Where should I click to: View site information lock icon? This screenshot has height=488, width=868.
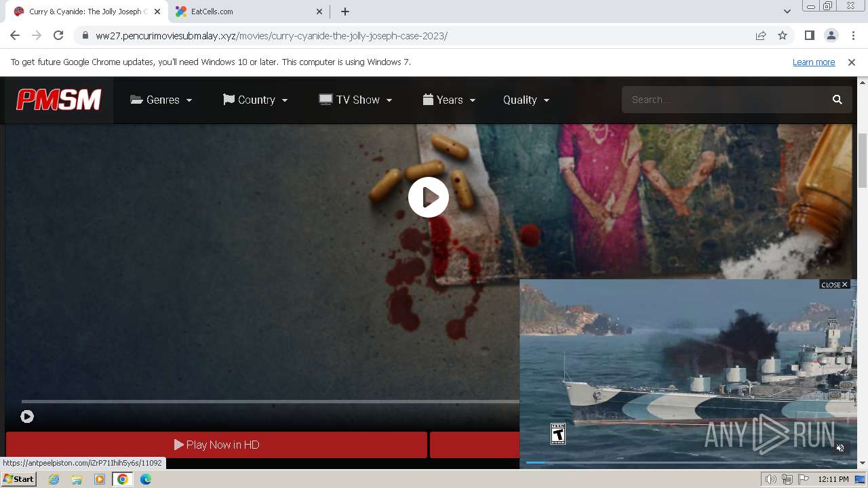[85, 36]
